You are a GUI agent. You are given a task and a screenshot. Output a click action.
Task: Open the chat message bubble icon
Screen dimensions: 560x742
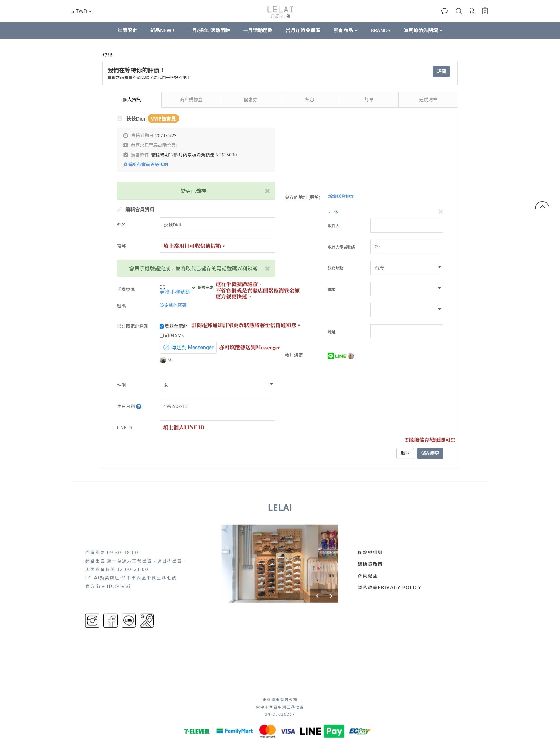click(444, 11)
